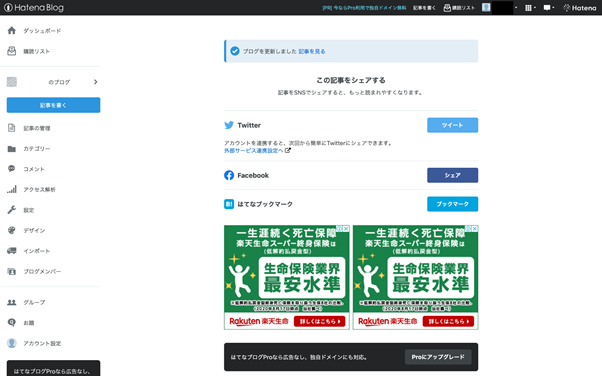
Task: Click the Facebook logo icon
Action: 229,175
